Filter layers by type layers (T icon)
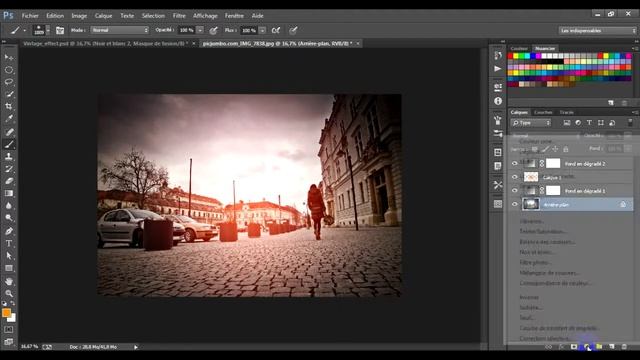The width and height of the screenshot is (640, 360). point(589,122)
